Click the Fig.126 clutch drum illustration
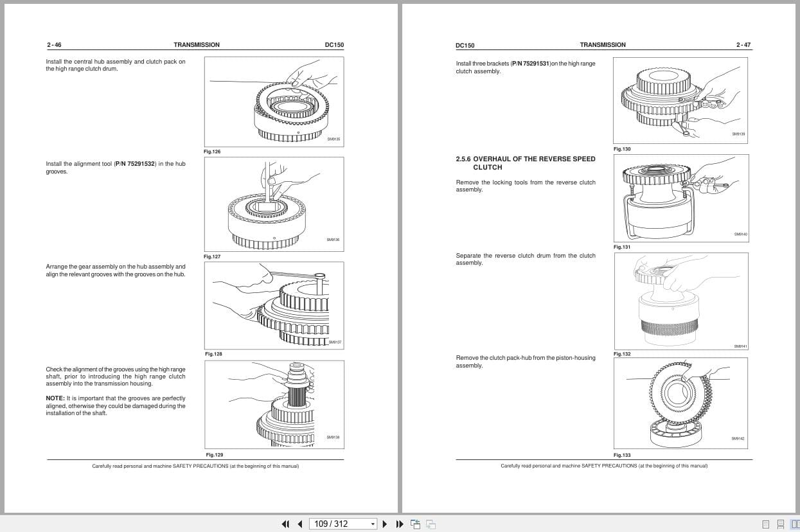Viewport: 800px width, 532px height. point(274,102)
